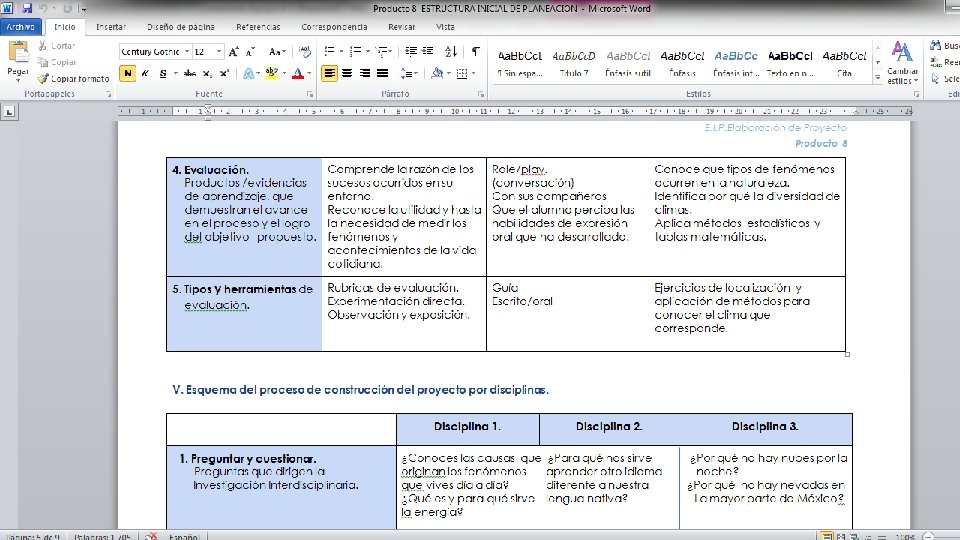
Task: Toggle underline formatting (S button)
Action: (163, 73)
